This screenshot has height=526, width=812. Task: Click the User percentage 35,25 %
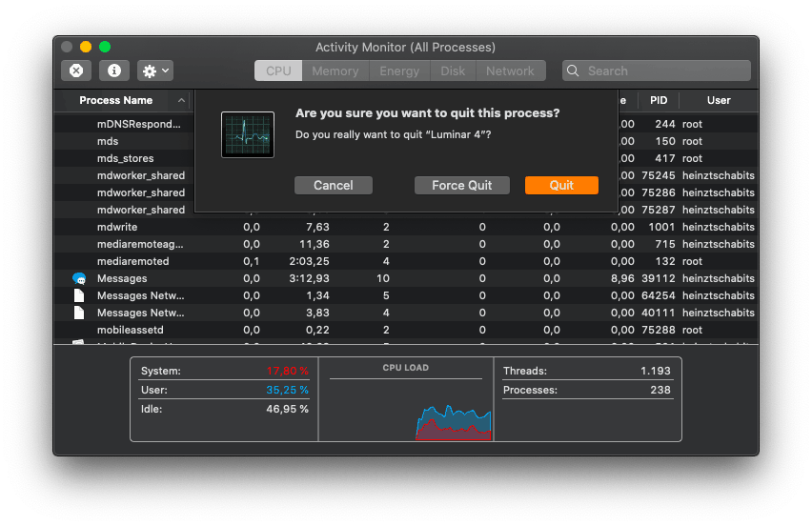288,390
